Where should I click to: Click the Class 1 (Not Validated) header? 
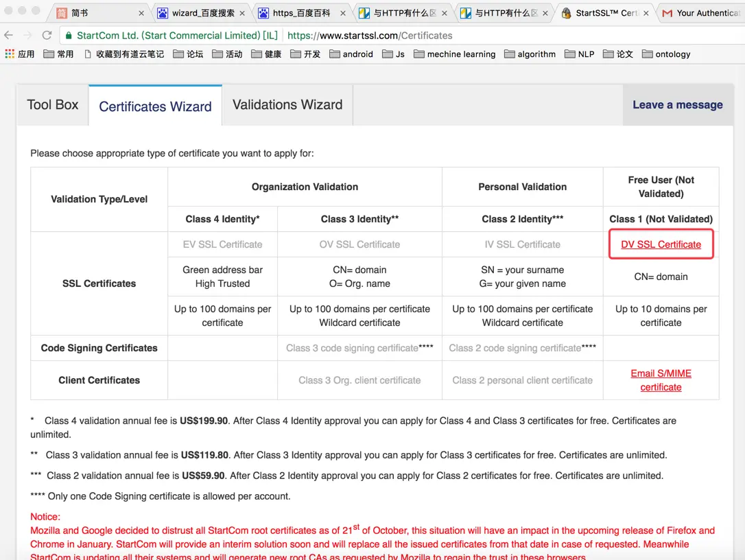[x=661, y=219]
